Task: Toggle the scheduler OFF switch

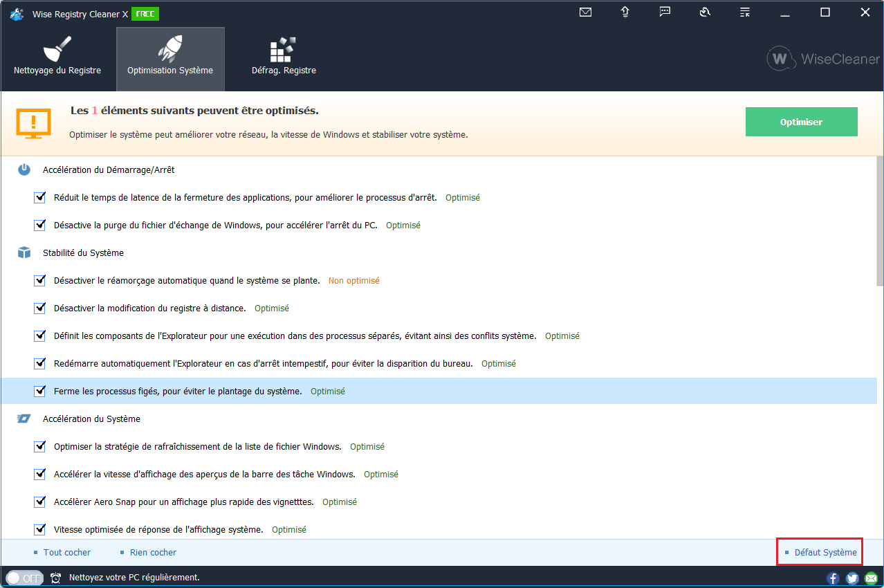Action: [24, 578]
